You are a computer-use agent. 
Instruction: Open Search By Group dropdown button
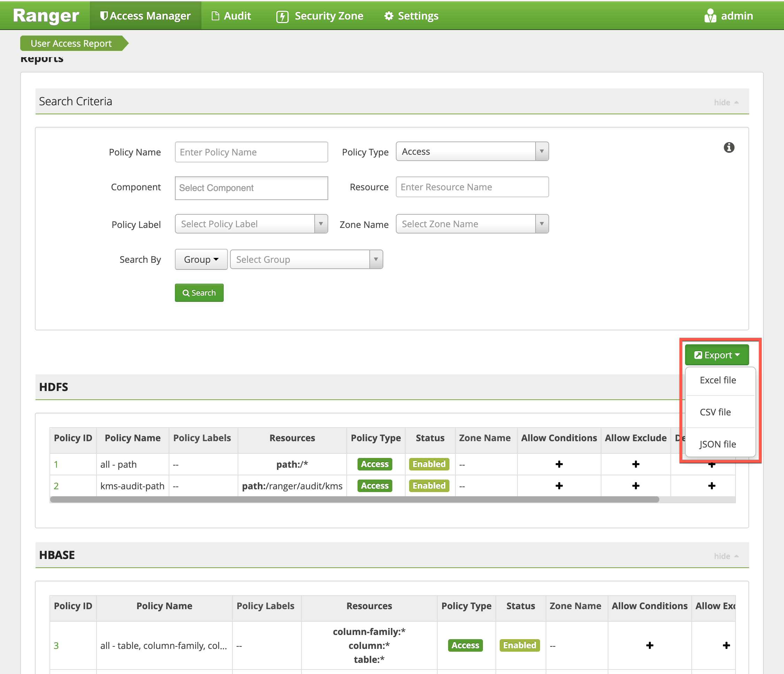[x=201, y=260]
